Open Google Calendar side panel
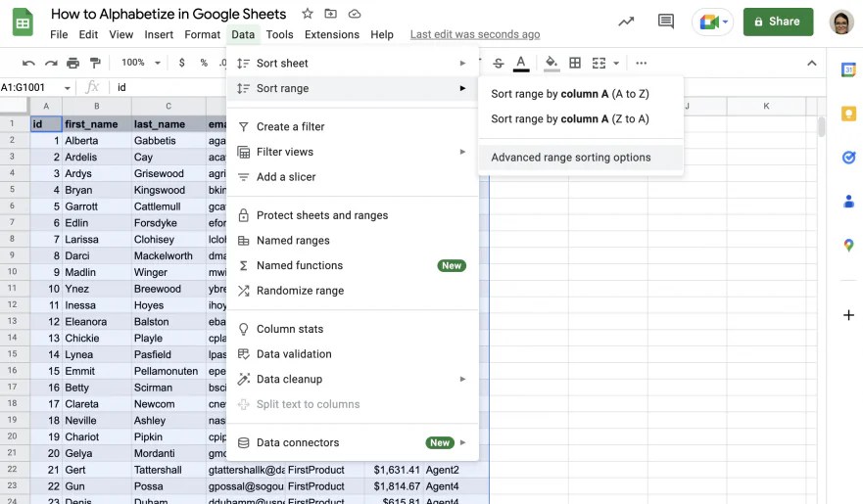The width and height of the screenshot is (863, 504). (x=848, y=69)
